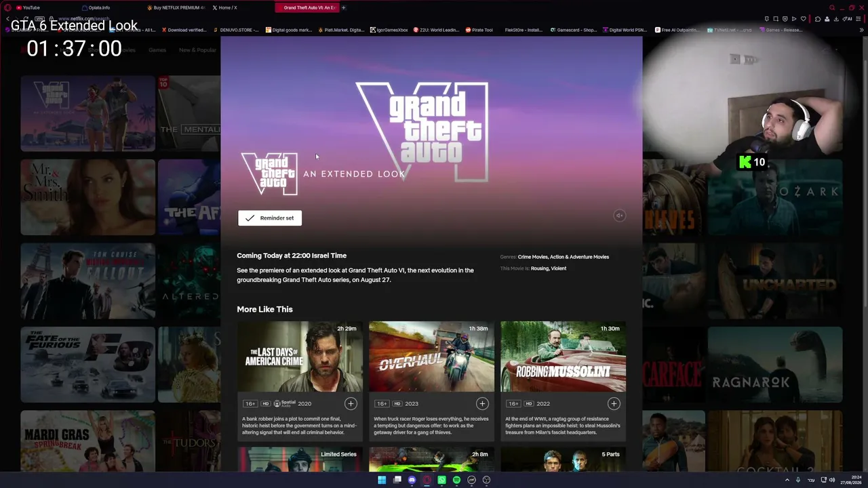Open the Gamescard Shop bookmark
The width and height of the screenshot is (868, 488).
pyautogui.click(x=574, y=30)
